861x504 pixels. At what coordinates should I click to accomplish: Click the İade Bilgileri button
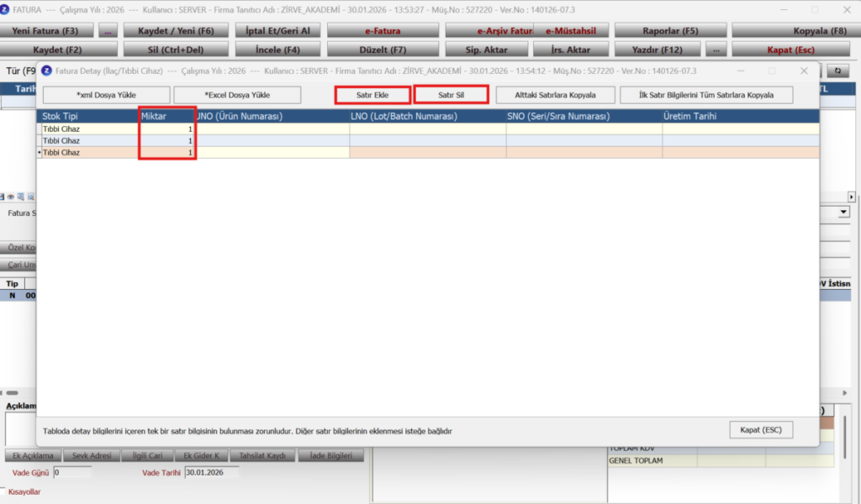[330, 455]
